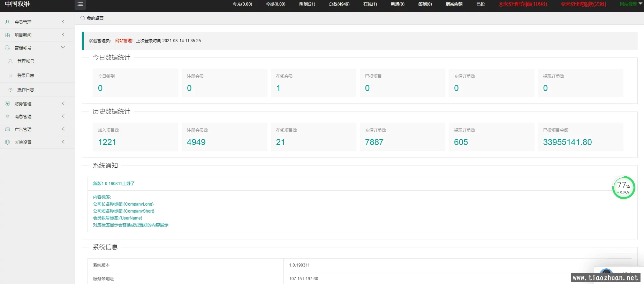
Task: Click the {UserName} tag text line
Action: pyautogui.click(x=118, y=218)
